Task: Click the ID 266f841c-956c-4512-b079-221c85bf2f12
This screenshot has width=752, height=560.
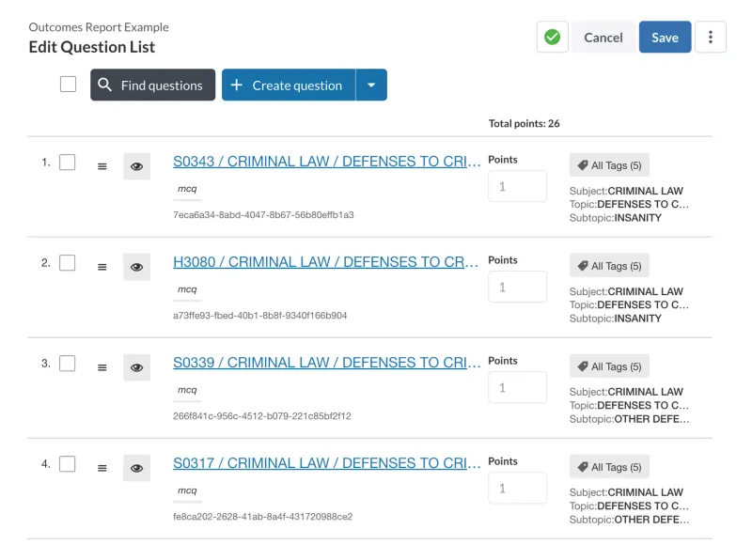Action: [x=262, y=416]
